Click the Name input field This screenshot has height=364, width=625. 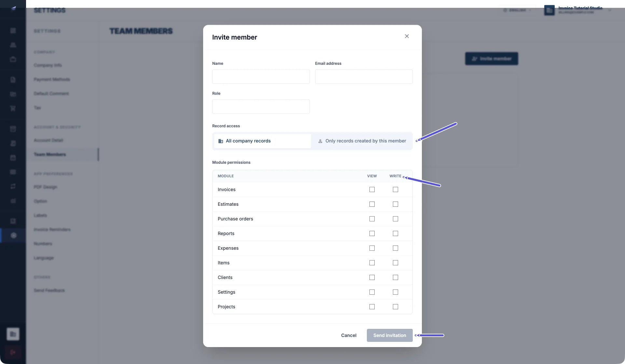(x=261, y=77)
